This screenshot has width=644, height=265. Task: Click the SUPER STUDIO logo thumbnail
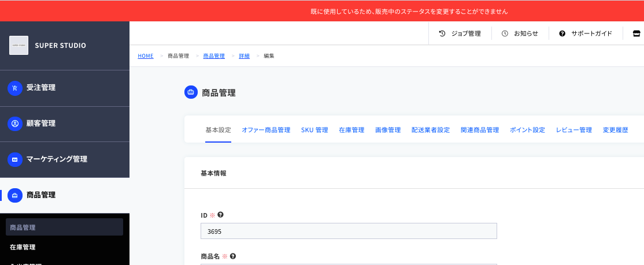tap(18, 45)
